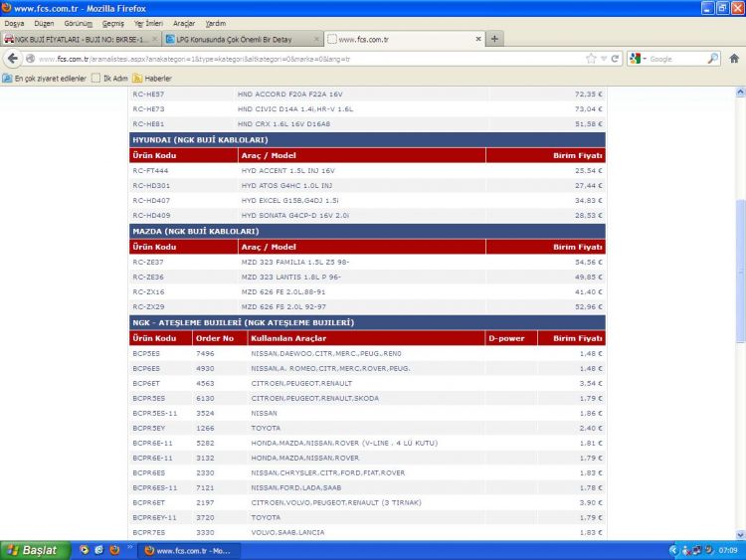The width and height of the screenshot is (746, 560).
Task: Switch to LPG Konusunda Çok Önemli tab
Action: click(x=243, y=39)
